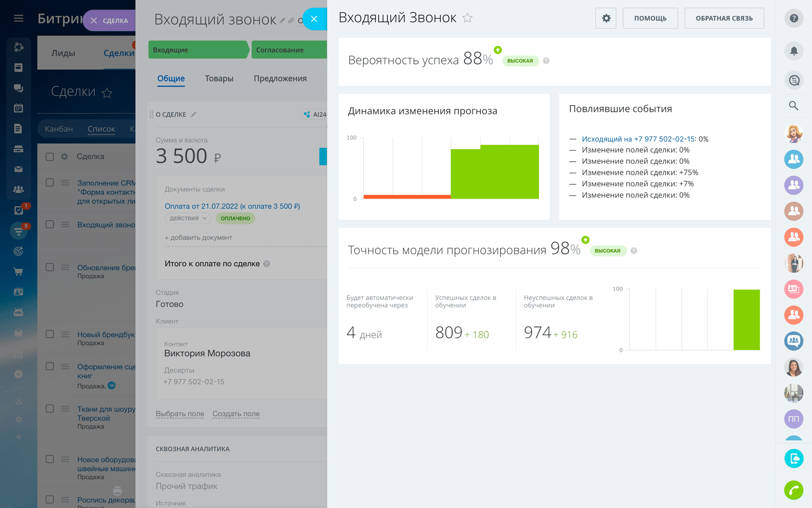
Task: Open the shopping cart sidebar icon
Action: pos(19,271)
